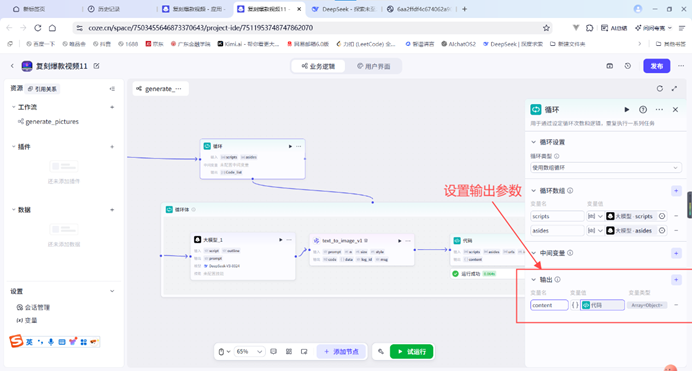The width and height of the screenshot is (692, 371).
Task: Switch to the 业务逻辑 tab
Action: click(318, 66)
